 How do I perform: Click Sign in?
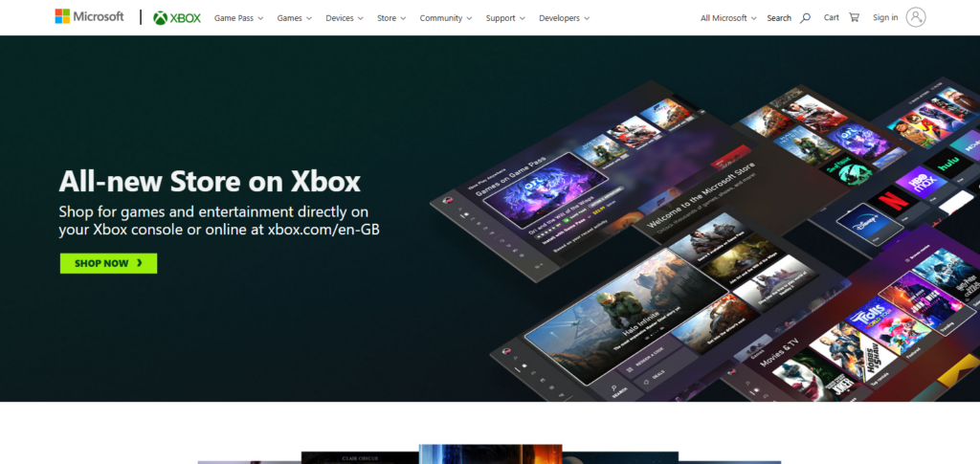click(x=885, y=17)
